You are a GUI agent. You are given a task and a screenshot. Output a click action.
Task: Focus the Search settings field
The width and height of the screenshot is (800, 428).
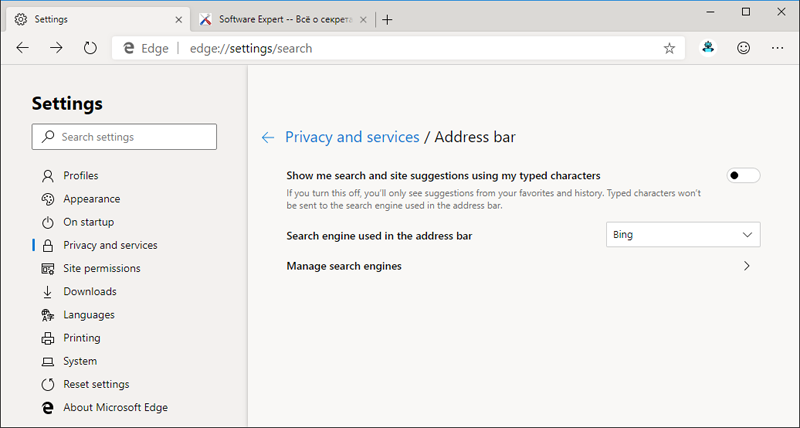[124, 137]
